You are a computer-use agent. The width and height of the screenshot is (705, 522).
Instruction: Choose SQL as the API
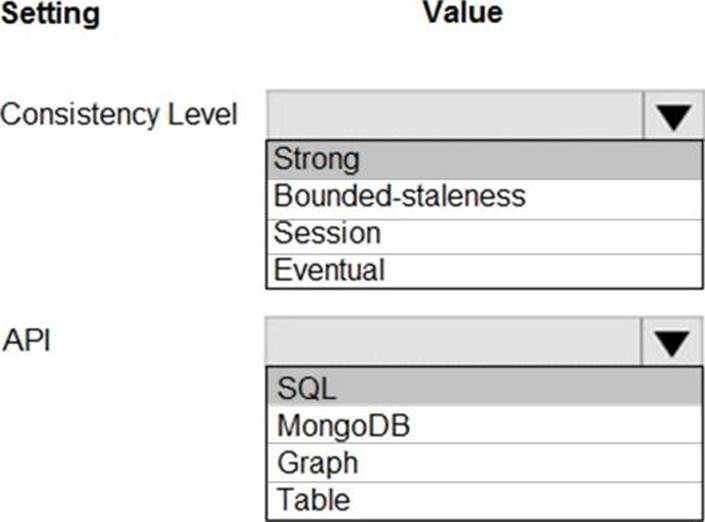[484, 386]
